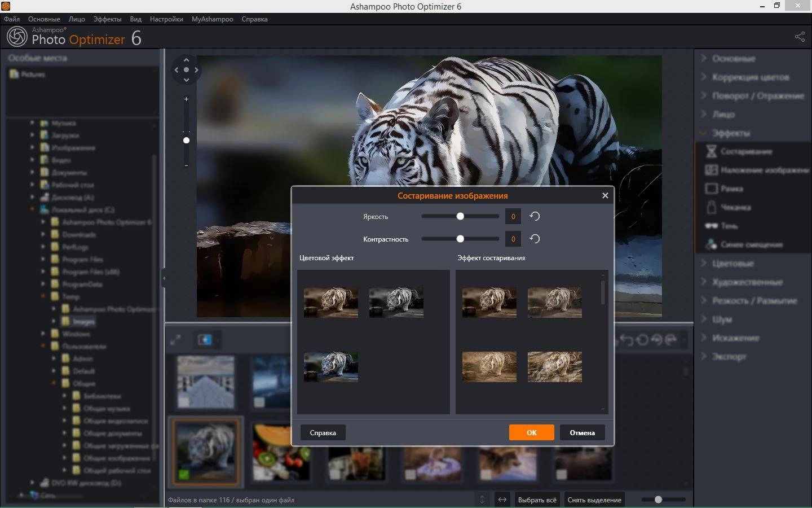Viewport: 812px width, 508px height.
Task: Open the Файл menu
Action: coord(12,19)
